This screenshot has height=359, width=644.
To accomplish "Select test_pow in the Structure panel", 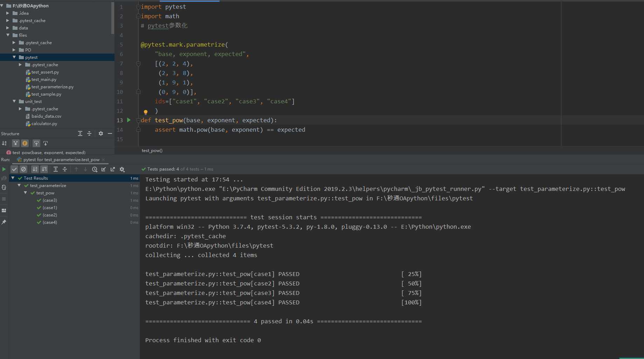I will pyautogui.click(x=49, y=152).
